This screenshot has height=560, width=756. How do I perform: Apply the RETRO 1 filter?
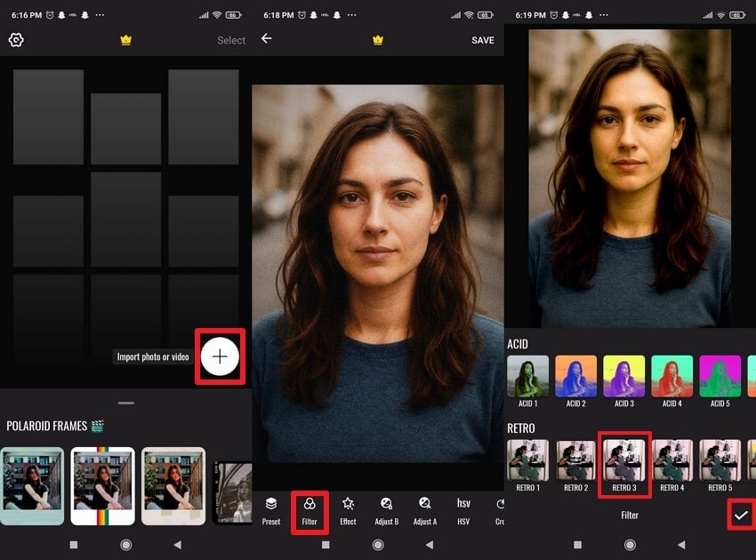pos(528,466)
